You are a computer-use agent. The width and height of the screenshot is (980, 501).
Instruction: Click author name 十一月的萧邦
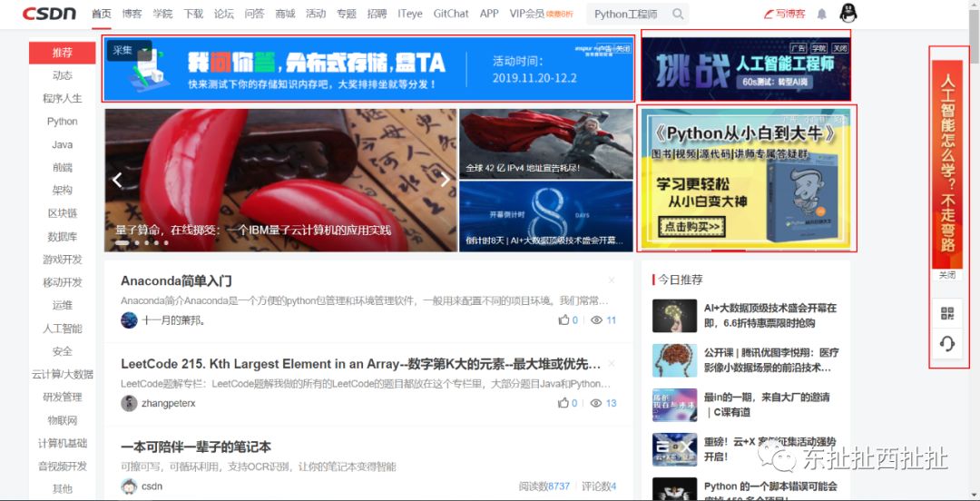173,320
